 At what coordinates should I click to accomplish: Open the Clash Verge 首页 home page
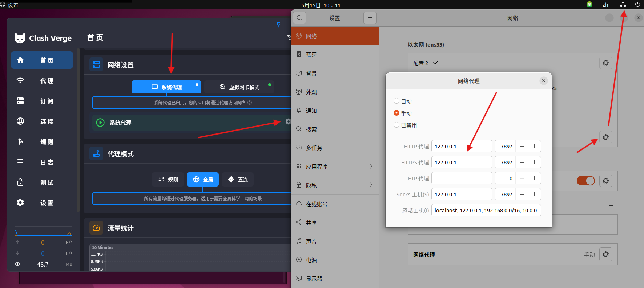coord(42,60)
